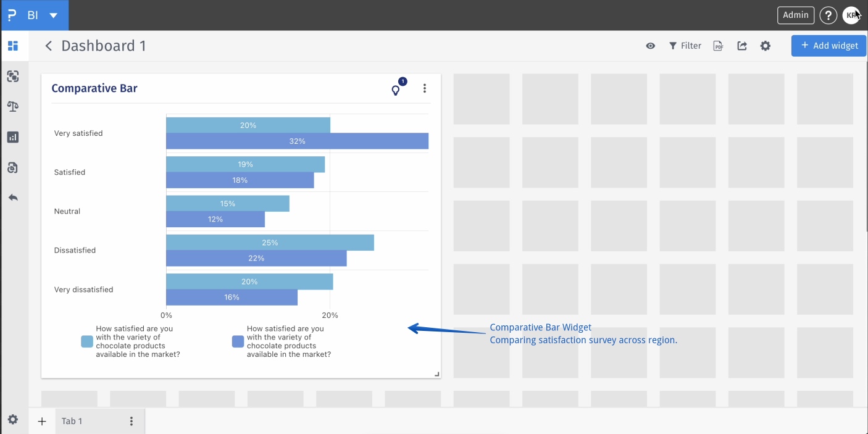Open the Comparative Bar widget kebab menu
Viewport: 868px width, 434px height.
[x=424, y=88]
